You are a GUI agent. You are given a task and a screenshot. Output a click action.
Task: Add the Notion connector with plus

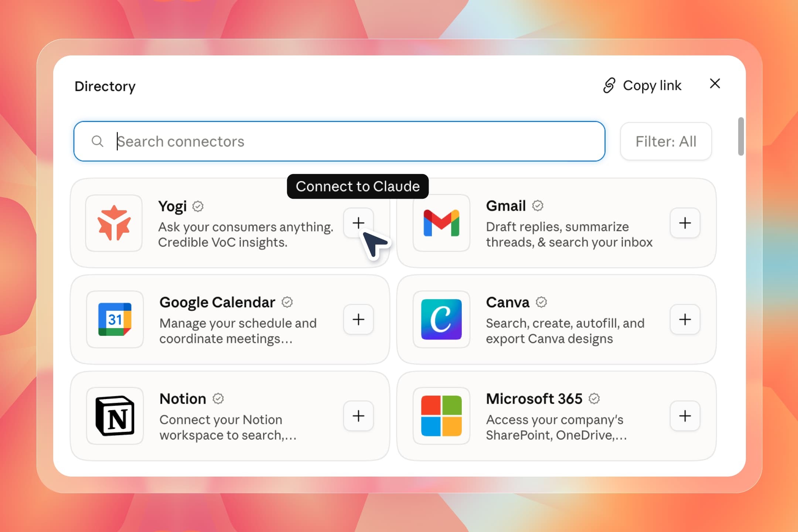pos(358,416)
